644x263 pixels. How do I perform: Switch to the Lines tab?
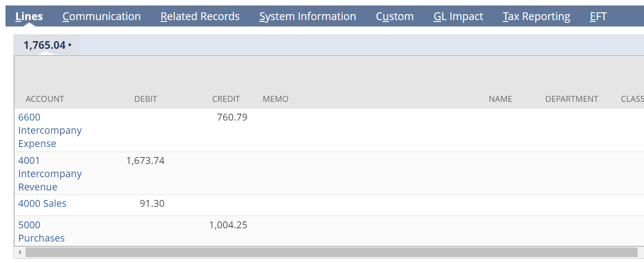pos(29,16)
